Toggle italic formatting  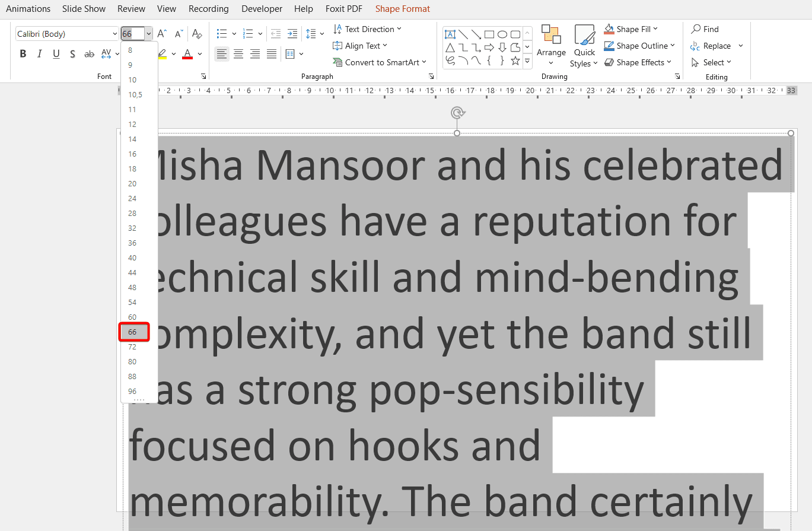click(x=40, y=54)
